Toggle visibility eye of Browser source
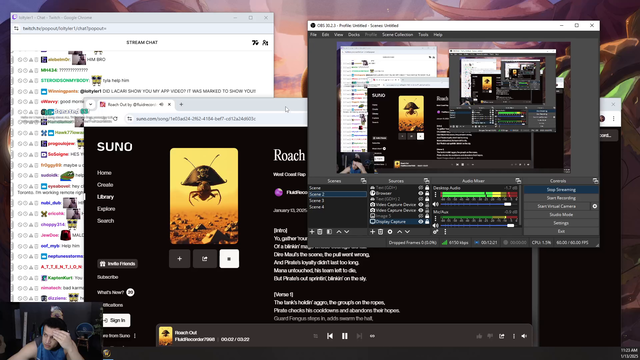The height and width of the screenshot is (360, 640). (420, 193)
